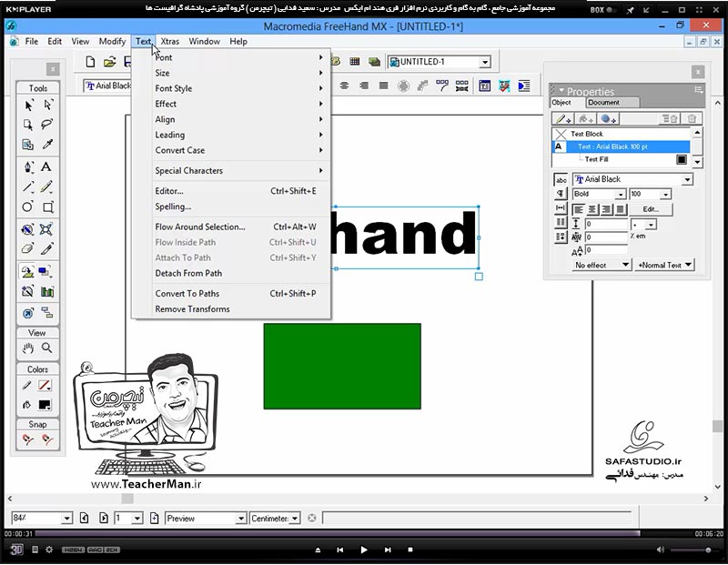Click the Text Fill black color swatch
This screenshot has height=565, width=728.
(x=681, y=160)
